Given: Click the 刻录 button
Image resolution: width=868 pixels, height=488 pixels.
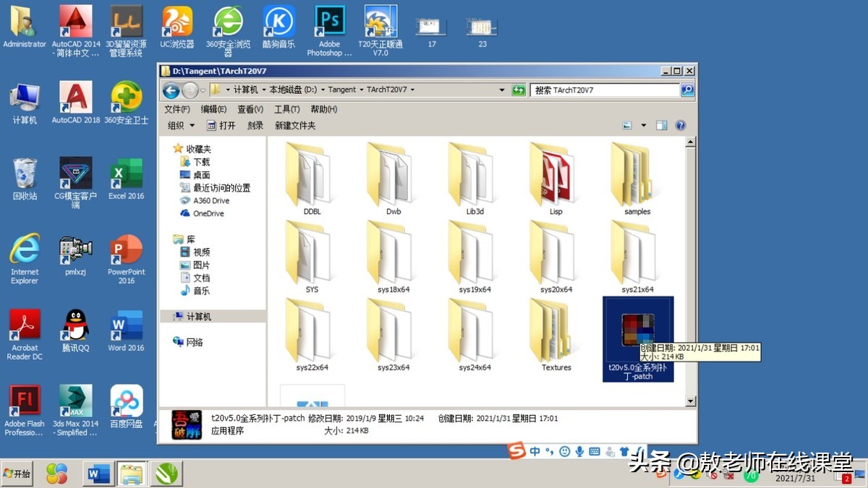Looking at the screenshot, I should pos(255,125).
